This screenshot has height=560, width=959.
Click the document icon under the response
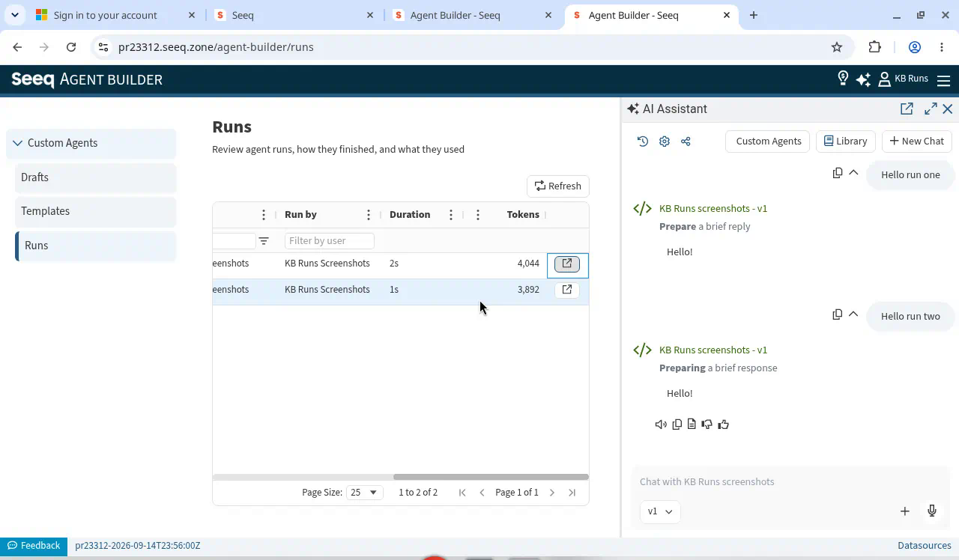692,424
